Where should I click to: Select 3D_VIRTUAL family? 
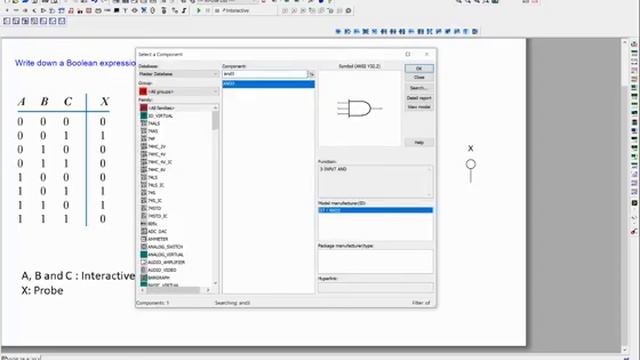(x=160, y=116)
